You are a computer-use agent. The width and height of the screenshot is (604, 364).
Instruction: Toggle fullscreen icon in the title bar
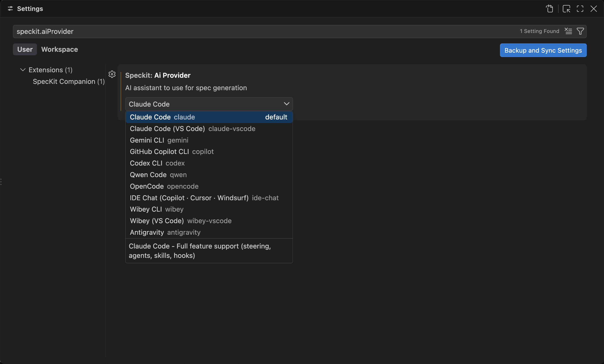click(580, 9)
